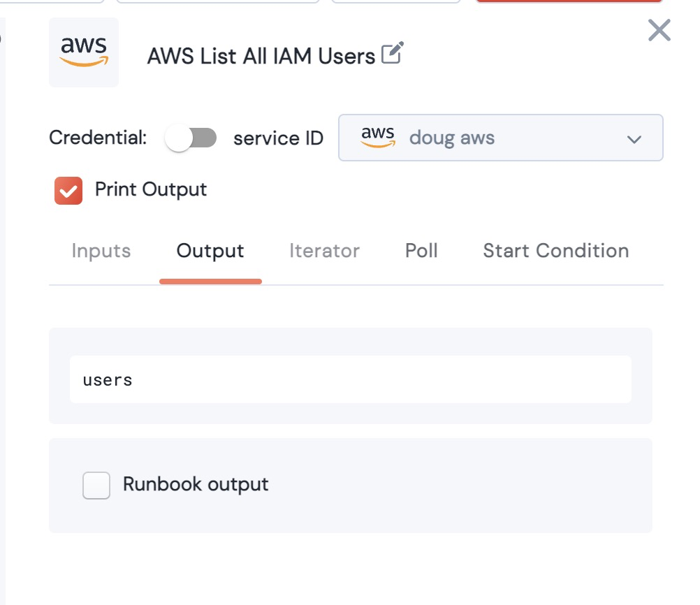The height and width of the screenshot is (605, 700).
Task: Click the small AWS icon inside the credential dropdown
Action: pos(377,138)
